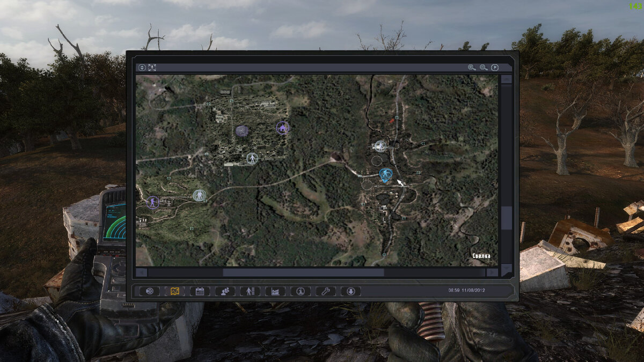644x362 pixels.
Task: Center map on the player
Action: [495, 68]
